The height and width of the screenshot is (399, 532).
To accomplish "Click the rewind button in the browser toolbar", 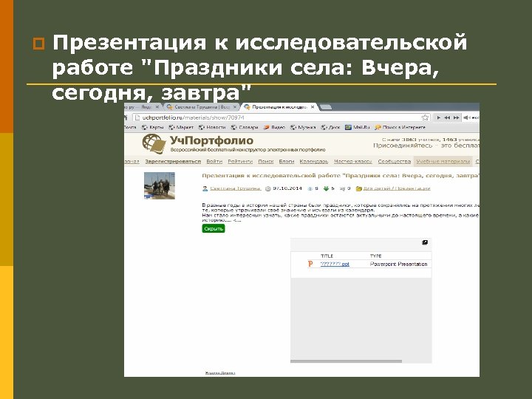I will coord(447,117).
